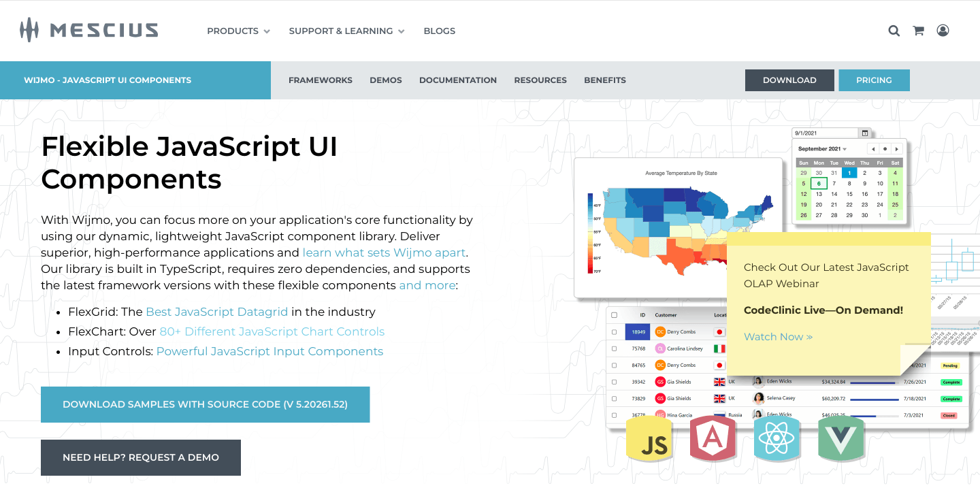Open the Documentation menu item
Viewport: 980px width, 490px height.
[458, 80]
